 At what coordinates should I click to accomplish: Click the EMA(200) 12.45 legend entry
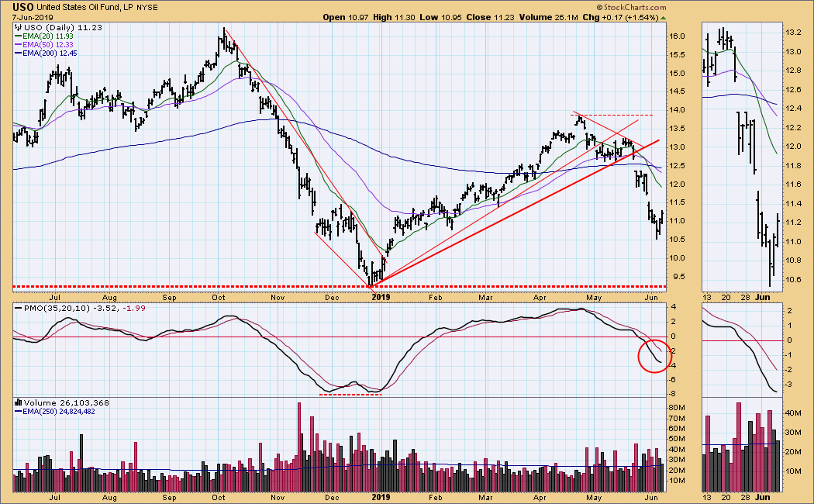click(50, 53)
